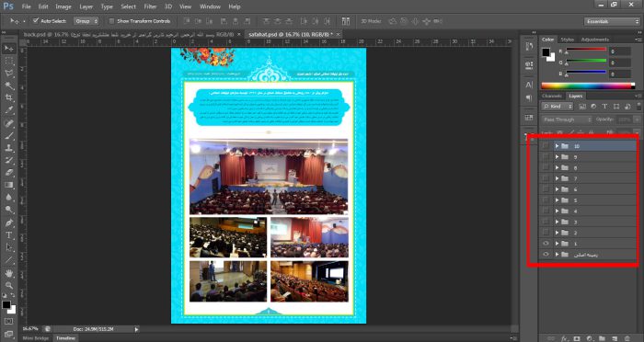
Task: Open the Pass Through blend mode dropdown
Action: (x=567, y=120)
